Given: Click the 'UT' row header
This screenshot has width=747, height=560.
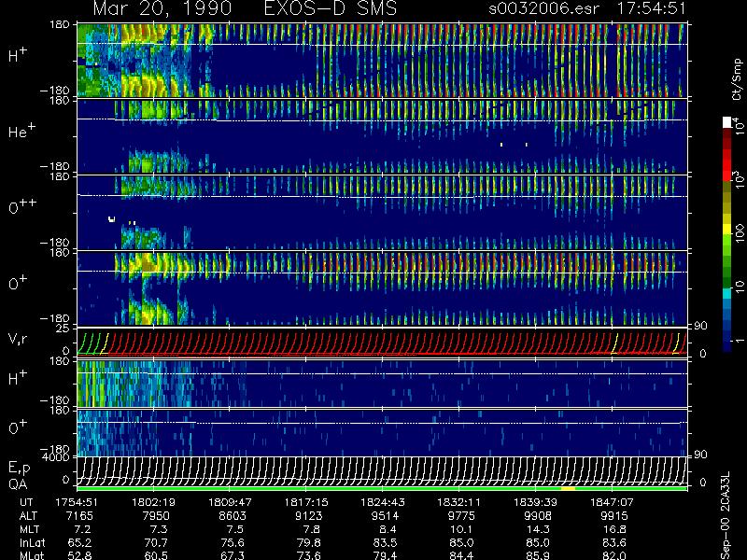Looking at the screenshot, I should 26,502.
